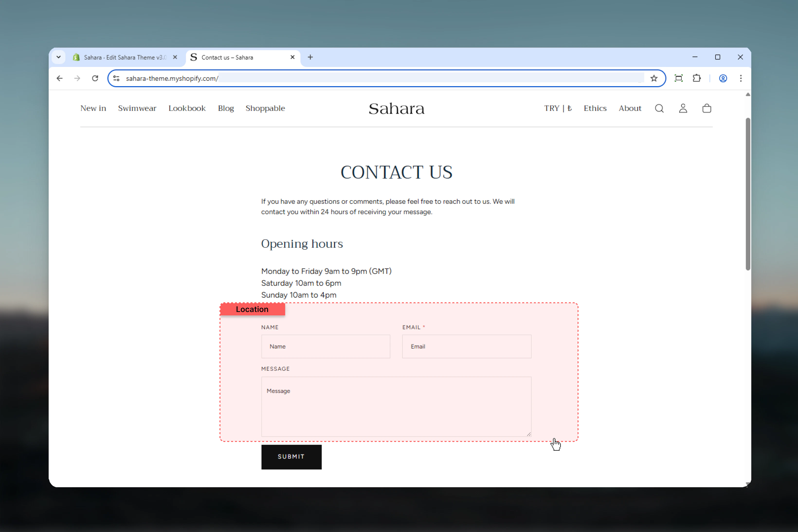Viewport: 798px width, 532px height.
Task: Open the TRY currency selector
Action: click(x=558, y=108)
